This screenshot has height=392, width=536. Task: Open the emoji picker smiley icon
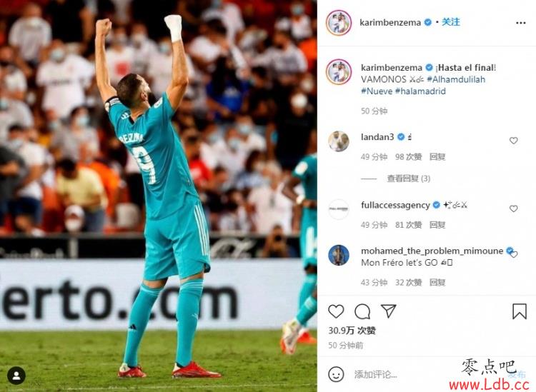tap(336, 374)
